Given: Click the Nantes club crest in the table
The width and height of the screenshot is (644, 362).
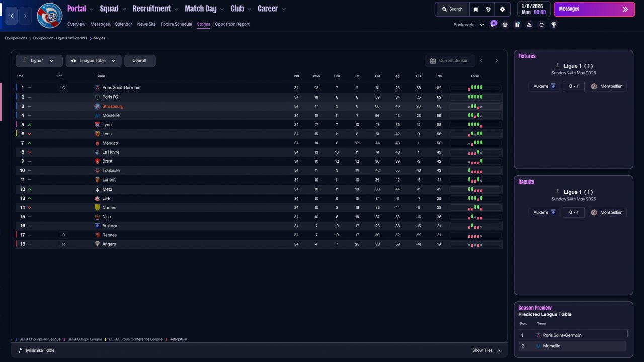Looking at the screenshot, I should 97,207.
